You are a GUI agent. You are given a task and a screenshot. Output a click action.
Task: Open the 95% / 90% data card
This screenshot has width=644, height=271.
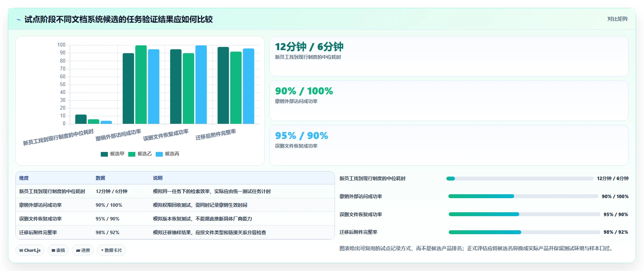(449, 145)
